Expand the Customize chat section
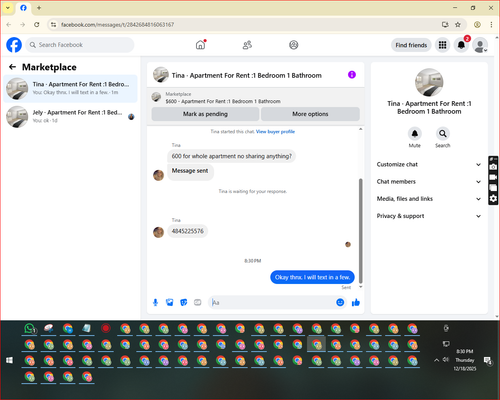The image size is (500, 400). 429,164
